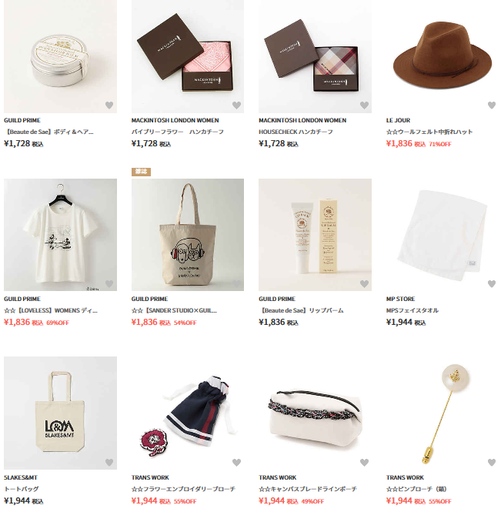Viewport: 501px width, 522px height.
Task: Heart the L&M SLAKES&MT tote bag
Action: tap(109, 462)
